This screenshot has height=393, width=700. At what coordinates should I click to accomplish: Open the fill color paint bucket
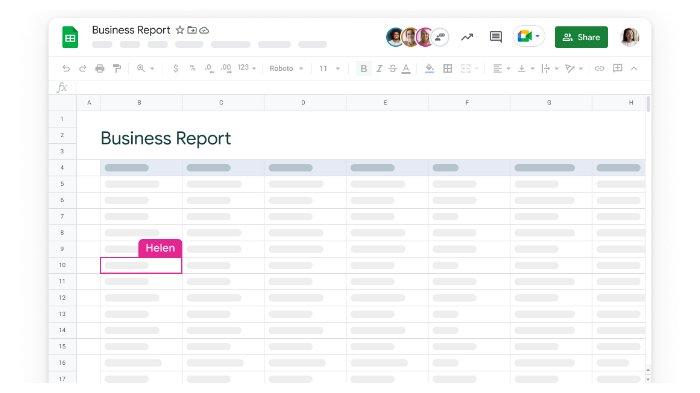(x=429, y=68)
